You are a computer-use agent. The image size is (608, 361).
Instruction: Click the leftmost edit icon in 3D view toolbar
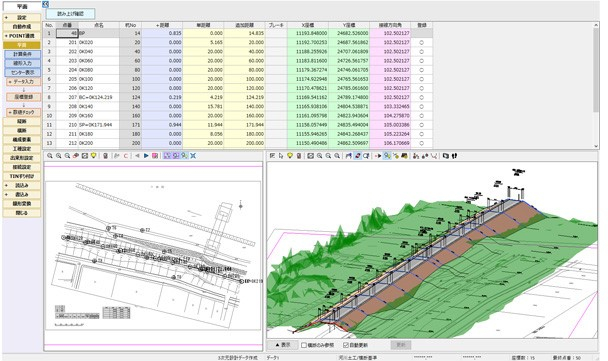click(x=272, y=156)
